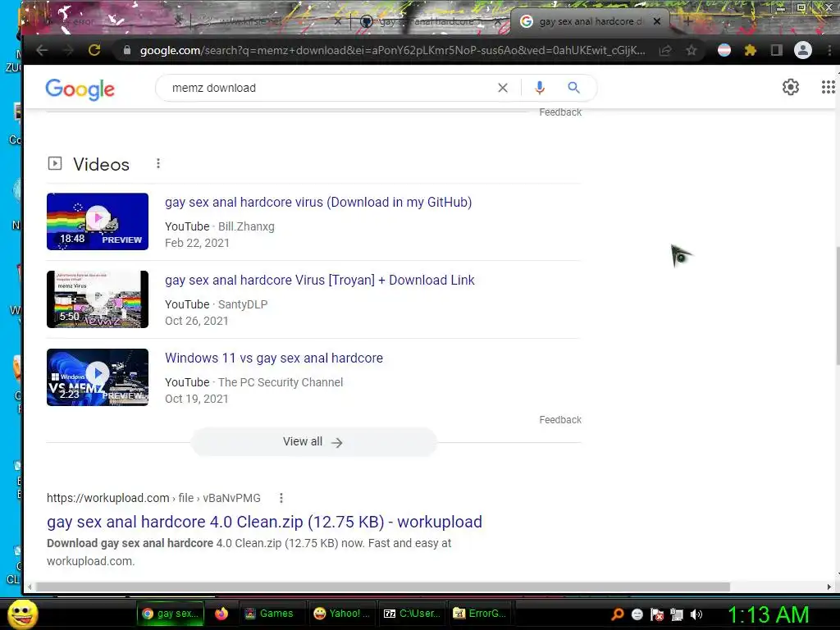Open the 'Virus [Troyan] + Download Link' video
840x630 pixels.
click(x=320, y=281)
